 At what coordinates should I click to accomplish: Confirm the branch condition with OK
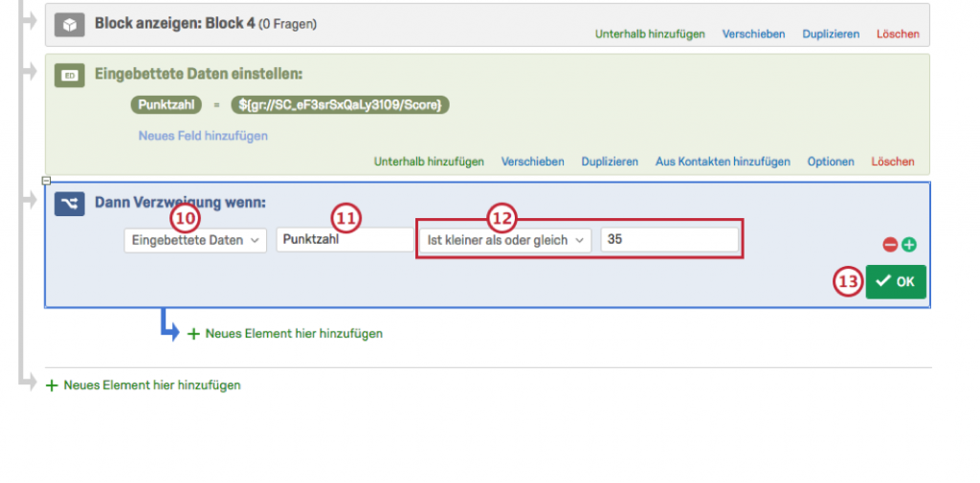(896, 282)
